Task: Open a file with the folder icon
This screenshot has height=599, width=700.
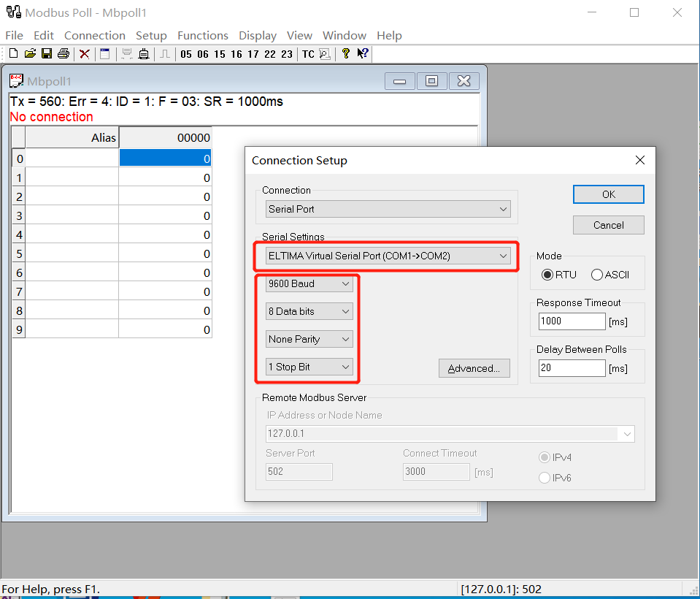Action: tap(30, 53)
